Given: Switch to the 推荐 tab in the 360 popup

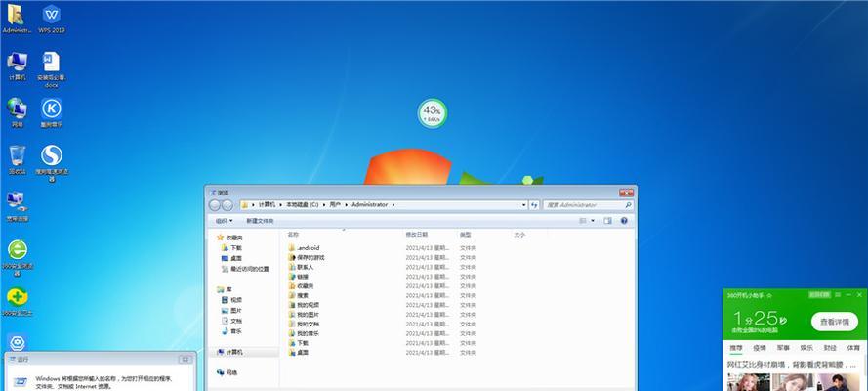Looking at the screenshot, I should point(735,348).
